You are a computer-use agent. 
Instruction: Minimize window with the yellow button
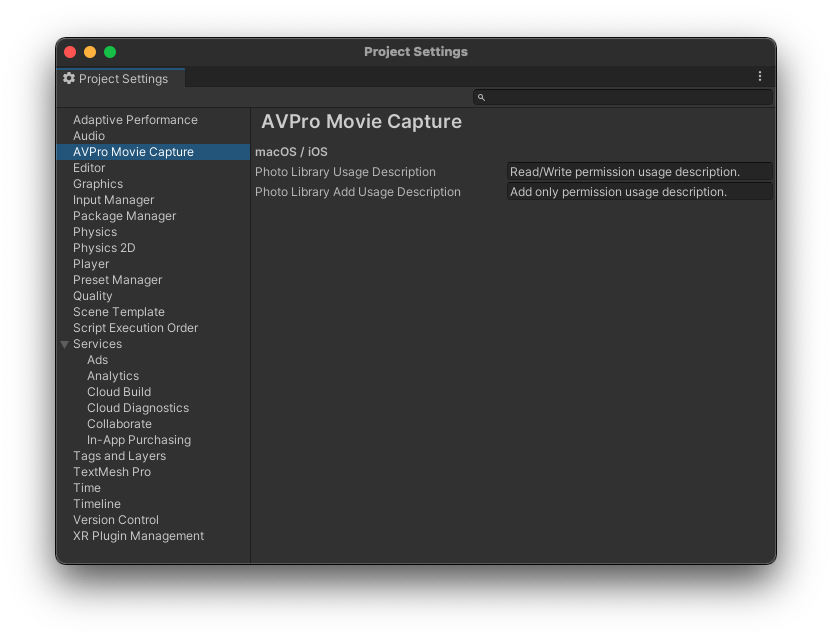click(x=90, y=52)
